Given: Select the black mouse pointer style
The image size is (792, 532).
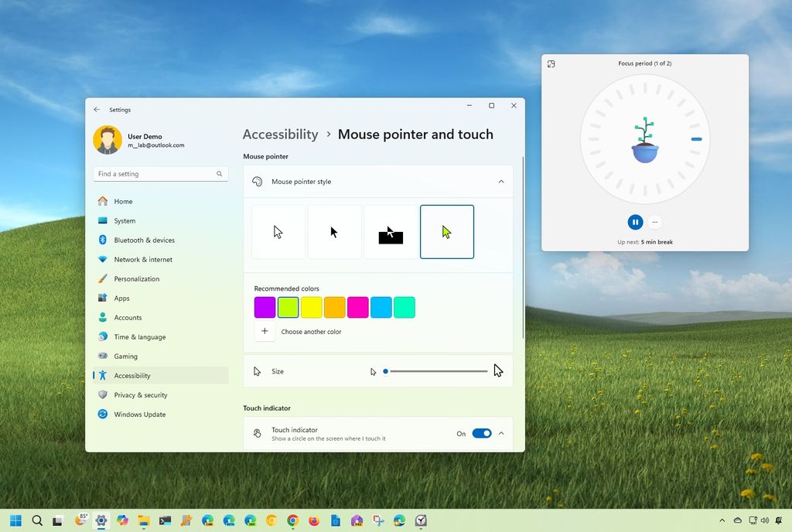Looking at the screenshot, I should click(333, 231).
